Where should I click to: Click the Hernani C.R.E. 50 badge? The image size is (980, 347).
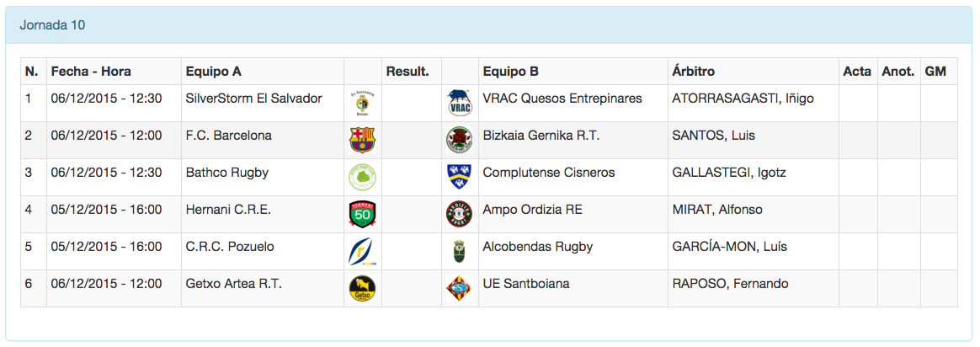[362, 214]
